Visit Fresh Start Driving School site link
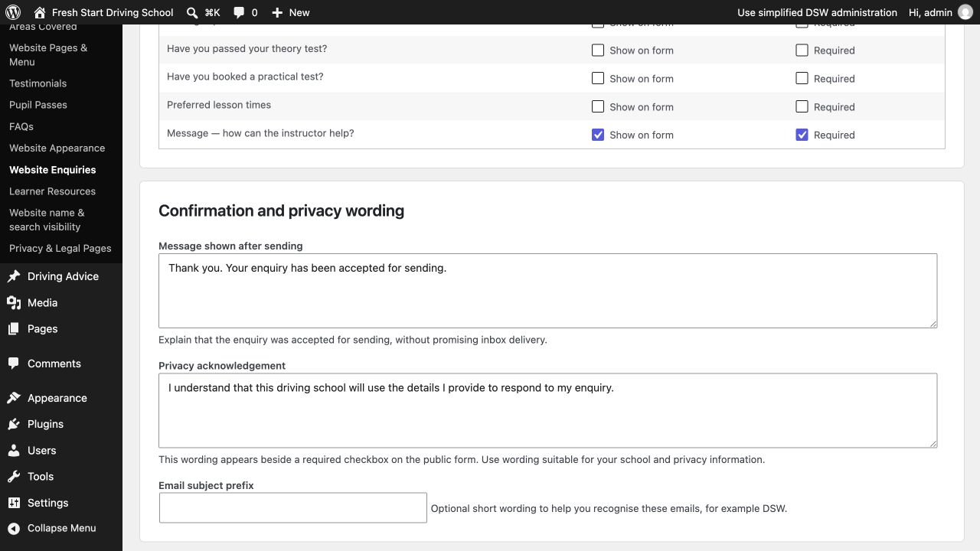The height and width of the screenshot is (551, 980). click(113, 12)
